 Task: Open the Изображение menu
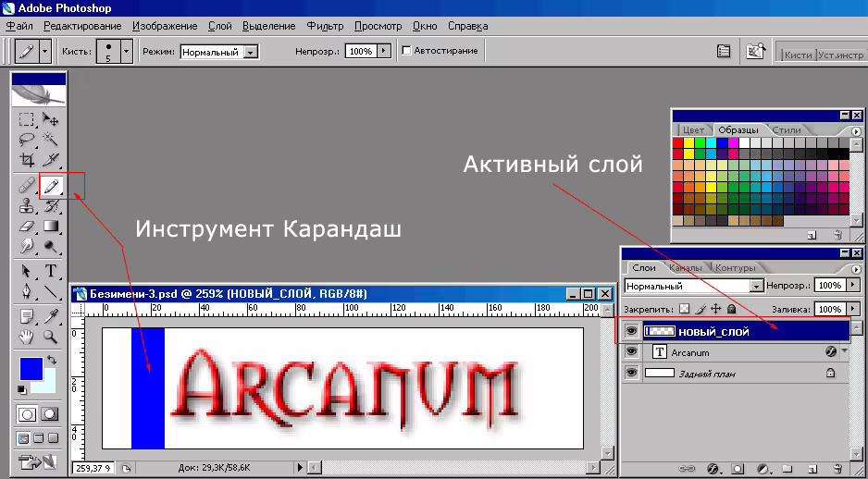165,26
